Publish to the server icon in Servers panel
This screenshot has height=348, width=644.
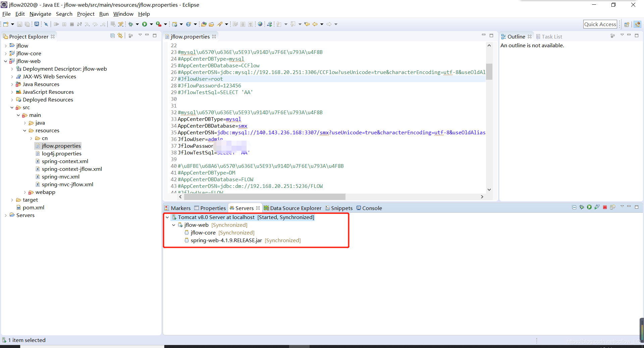point(612,207)
